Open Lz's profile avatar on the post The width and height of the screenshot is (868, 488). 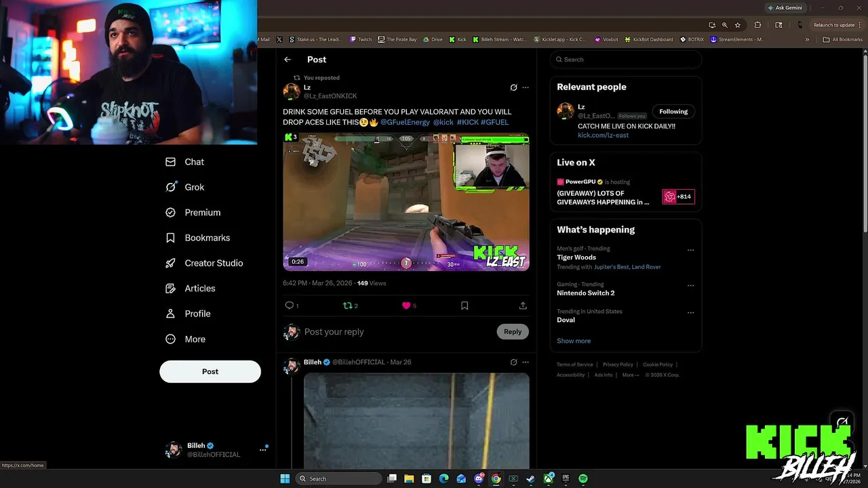292,91
